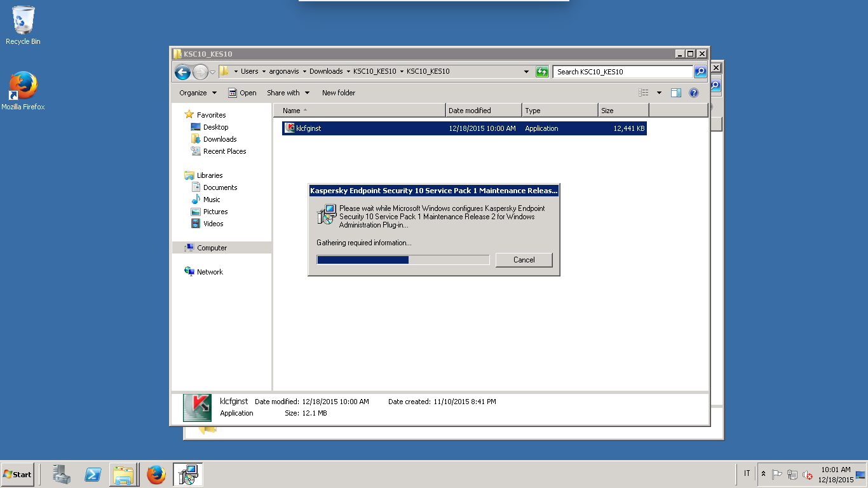The image size is (868, 488).
Task: Open Windows Explorer taskbar button
Action: [124, 474]
